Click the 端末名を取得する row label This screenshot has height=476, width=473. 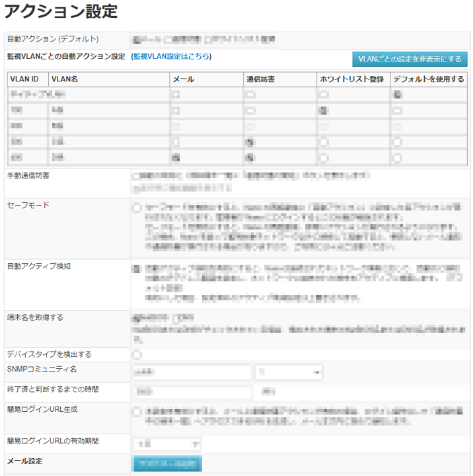[x=35, y=317]
